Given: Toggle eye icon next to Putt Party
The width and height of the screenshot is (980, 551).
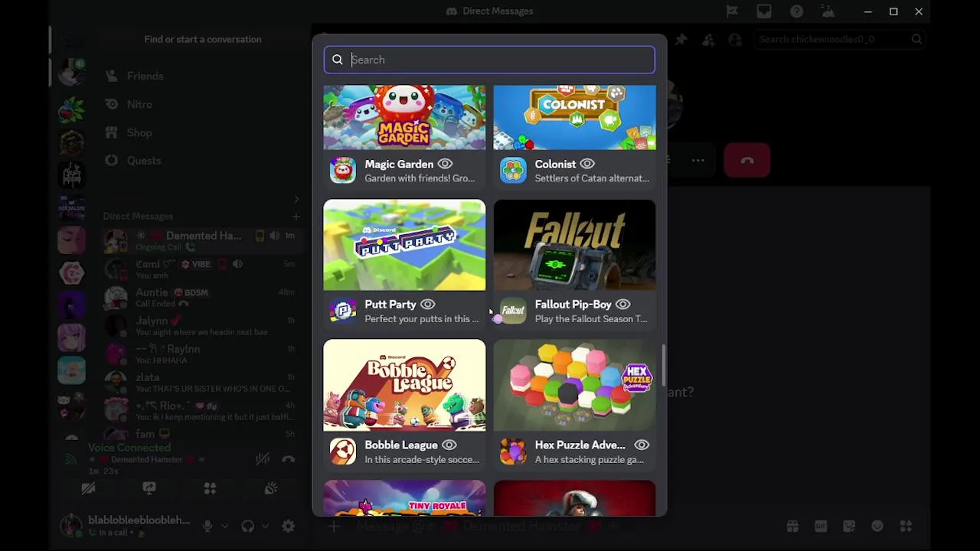Looking at the screenshot, I should point(428,305).
